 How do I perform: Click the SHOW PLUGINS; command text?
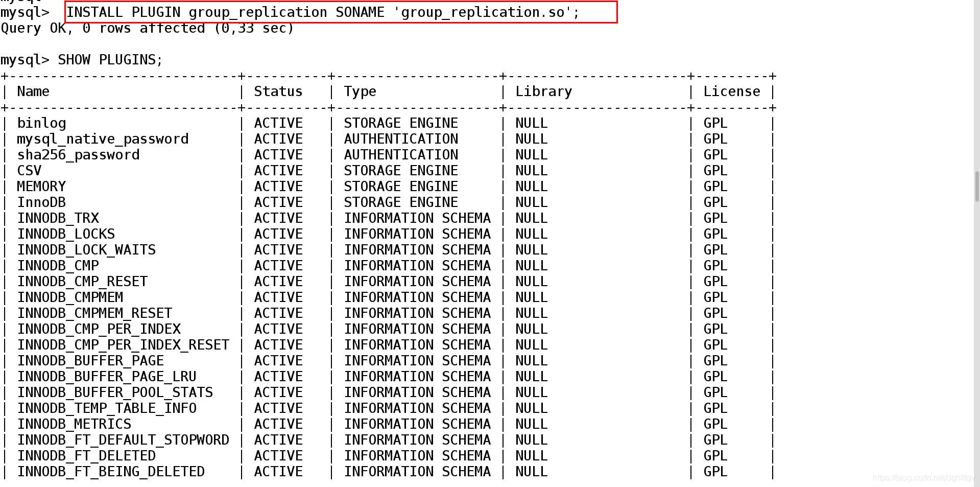[110, 60]
